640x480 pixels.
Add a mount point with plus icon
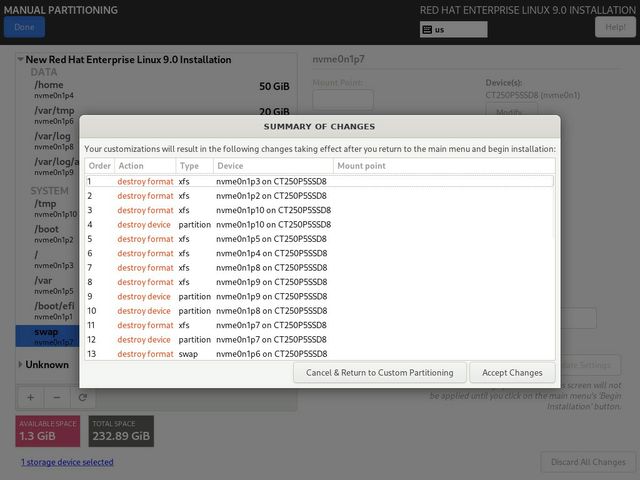(30, 397)
